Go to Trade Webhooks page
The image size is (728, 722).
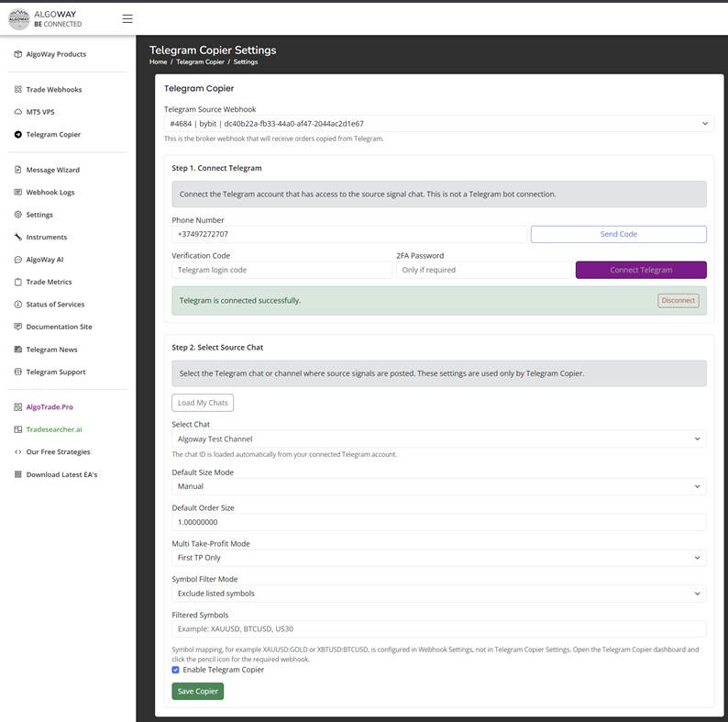point(54,89)
